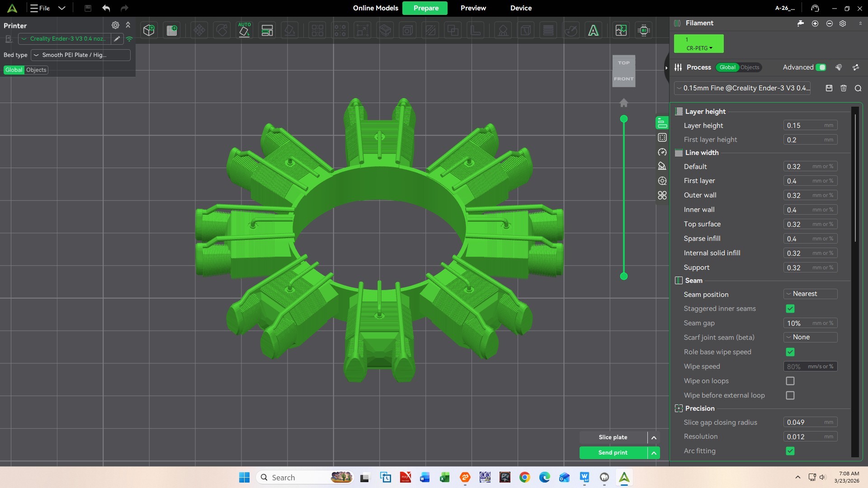This screenshot has width=868, height=488.
Task: Click the top handle of layer slider
Action: [624, 119]
